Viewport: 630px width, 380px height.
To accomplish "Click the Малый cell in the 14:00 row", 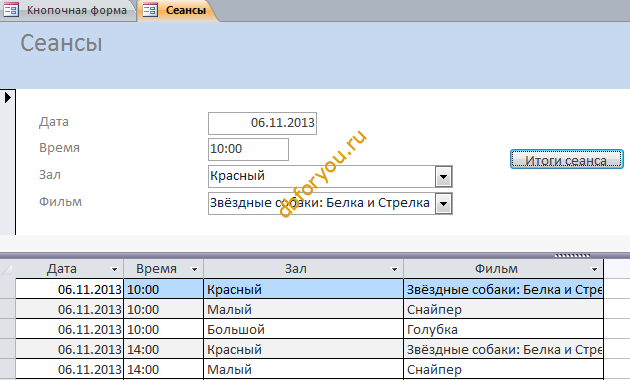I will tap(303, 369).
